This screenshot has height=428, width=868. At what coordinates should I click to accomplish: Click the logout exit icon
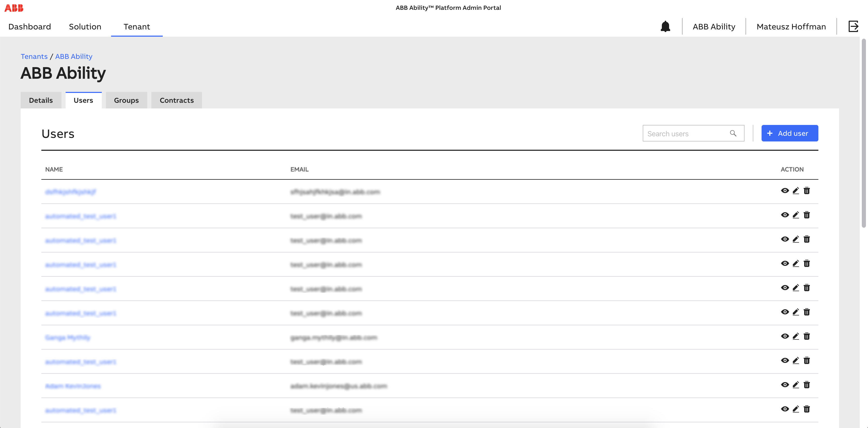(853, 26)
